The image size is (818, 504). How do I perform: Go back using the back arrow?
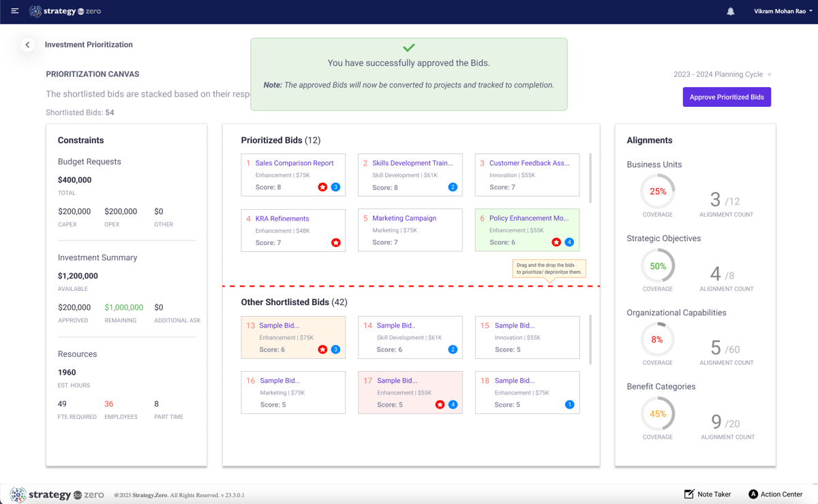pos(27,45)
